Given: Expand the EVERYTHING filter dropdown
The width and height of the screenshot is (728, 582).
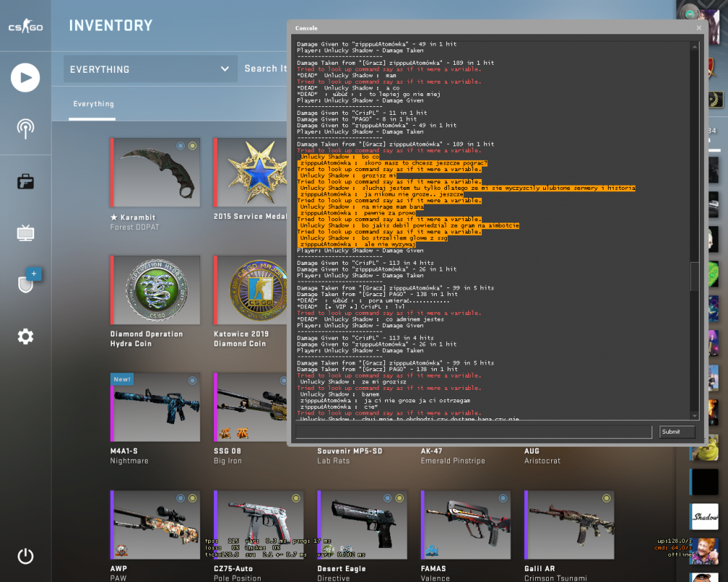Looking at the screenshot, I should click(x=151, y=69).
